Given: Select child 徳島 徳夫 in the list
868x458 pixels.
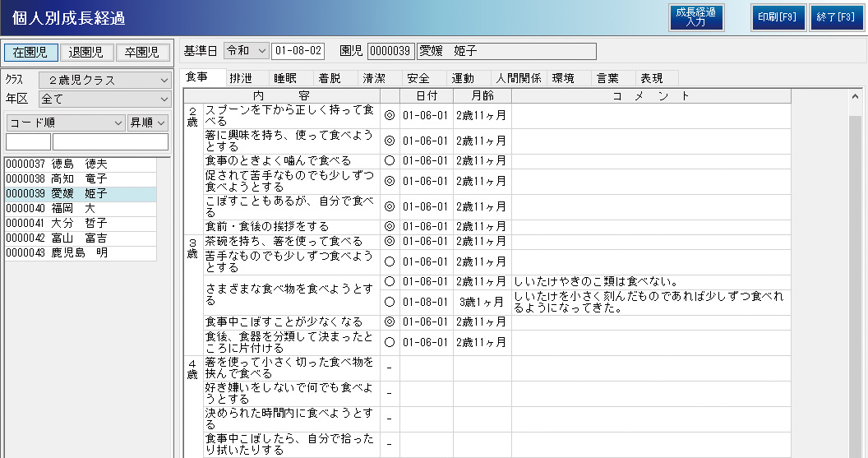Looking at the screenshot, I should pyautogui.click(x=80, y=164).
